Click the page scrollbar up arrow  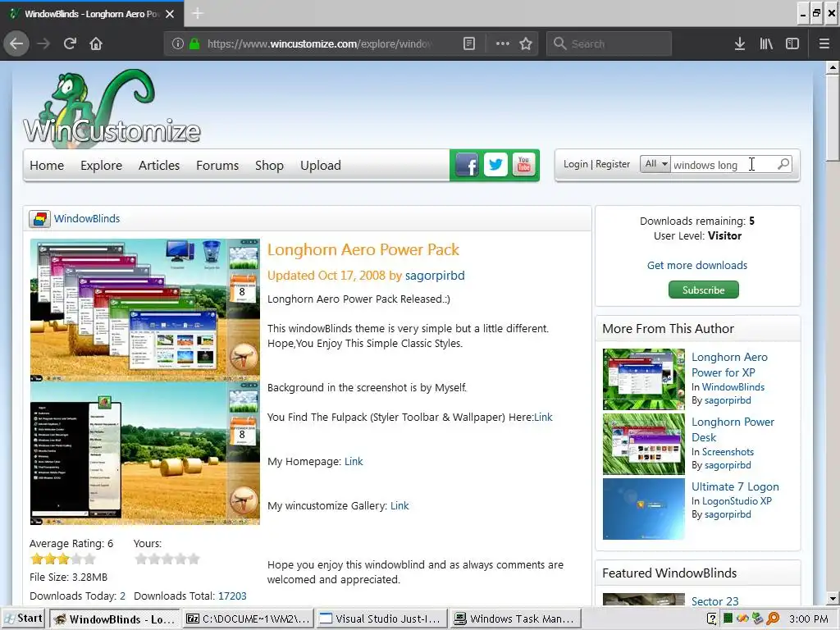[x=832, y=67]
